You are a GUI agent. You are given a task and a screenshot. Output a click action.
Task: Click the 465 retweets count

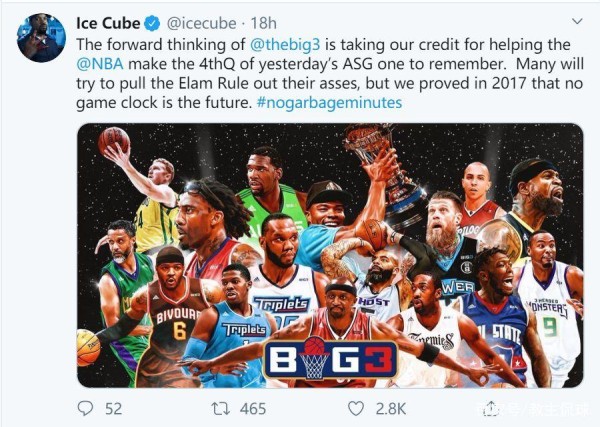253,409
